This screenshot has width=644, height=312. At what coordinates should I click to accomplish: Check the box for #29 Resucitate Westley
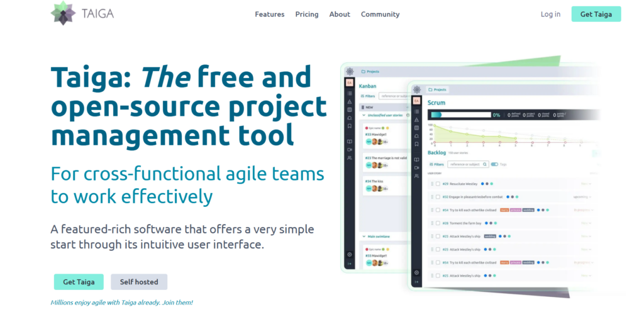[x=438, y=184]
